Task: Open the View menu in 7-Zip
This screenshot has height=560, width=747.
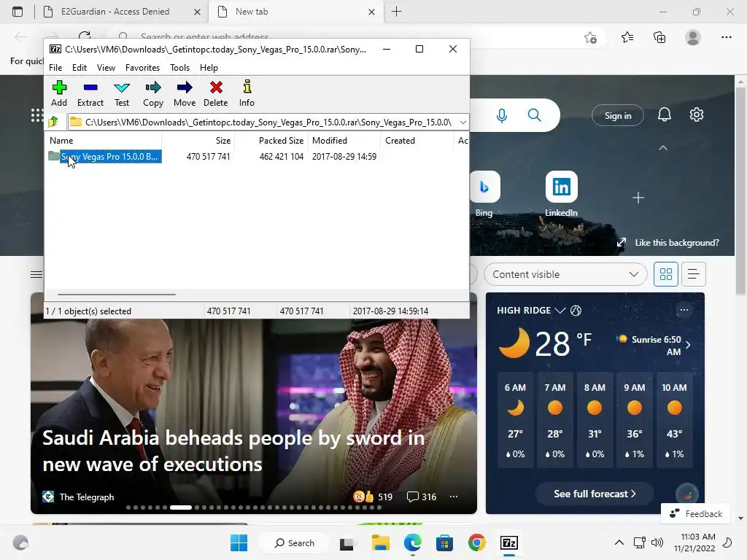Action: 106,68
